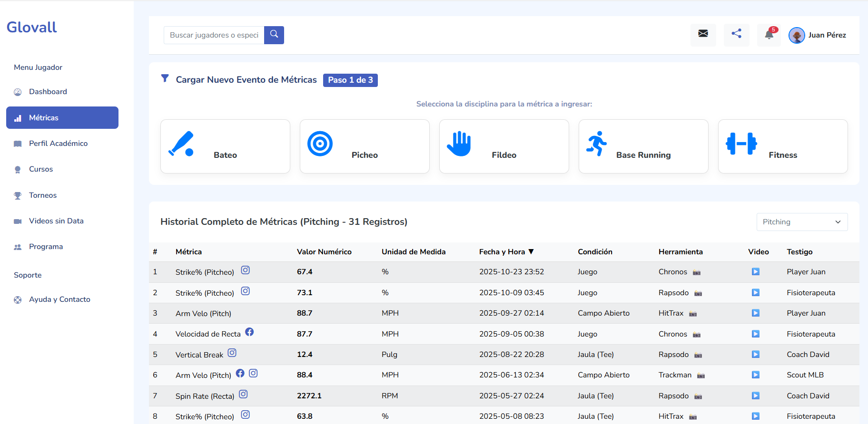
Task: Open Torneos from the sidebar
Action: (x=42, y=195)
